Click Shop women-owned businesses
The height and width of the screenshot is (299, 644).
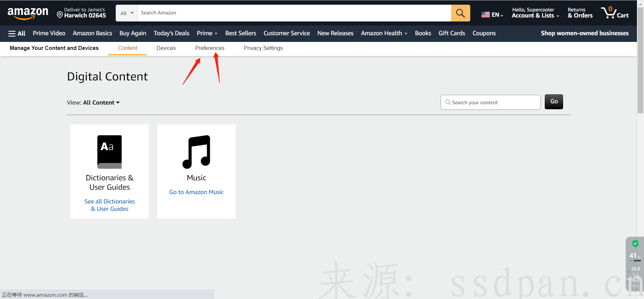coord(585,33)
